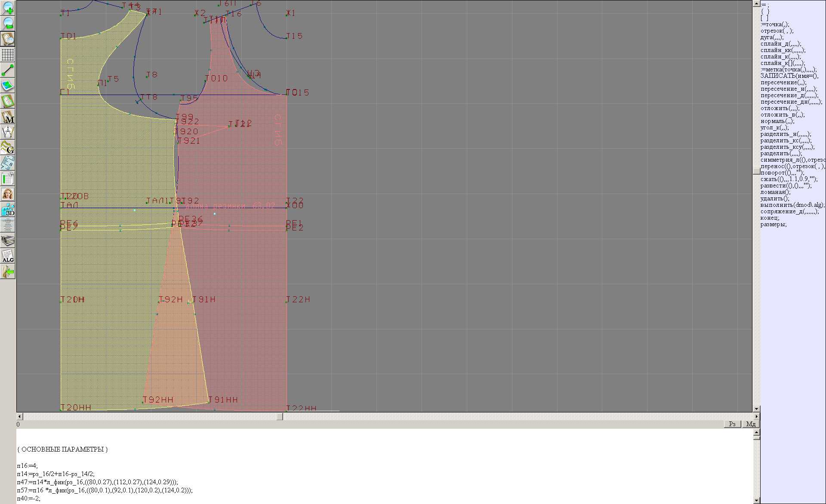The height and width of the screenshot is (504, 826).
Task: Click the zoom in magnifier icon
Action: coord(8,8)
